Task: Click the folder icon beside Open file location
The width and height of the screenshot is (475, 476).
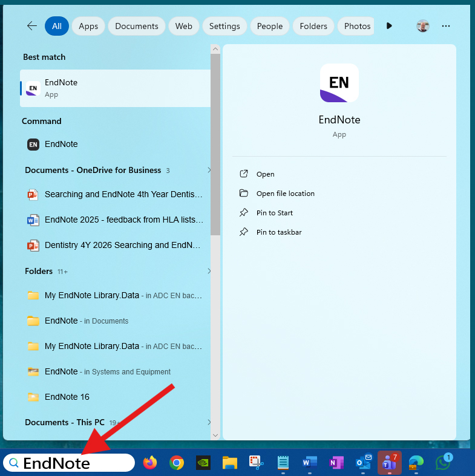Action: click(244, 193)
